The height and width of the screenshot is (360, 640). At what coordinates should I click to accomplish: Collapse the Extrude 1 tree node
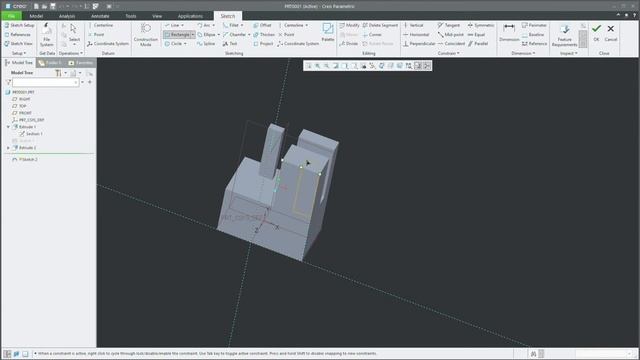(x=8, y=127)
